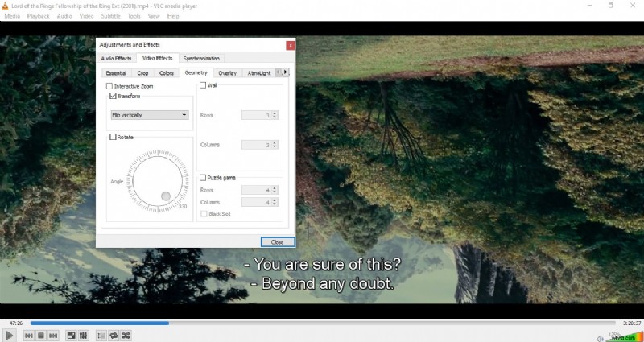The width and height of the screenshot is (644, 342).
Task: Adjust Wall Rows stepper
Action: click(275, 115)
